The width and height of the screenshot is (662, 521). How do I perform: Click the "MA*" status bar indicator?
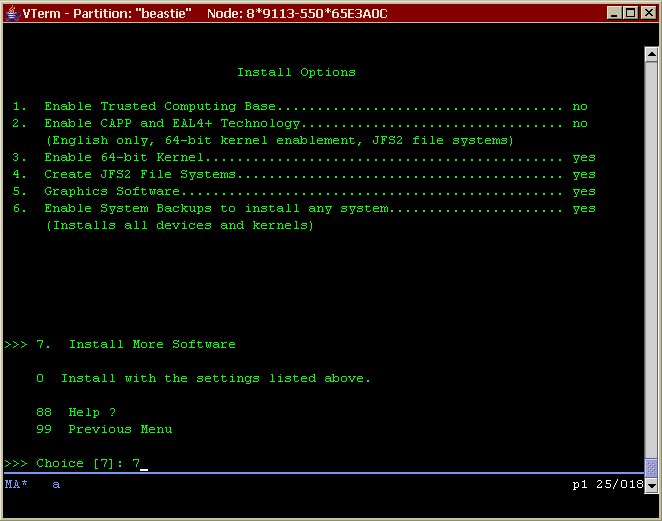[x=16, y=484]
